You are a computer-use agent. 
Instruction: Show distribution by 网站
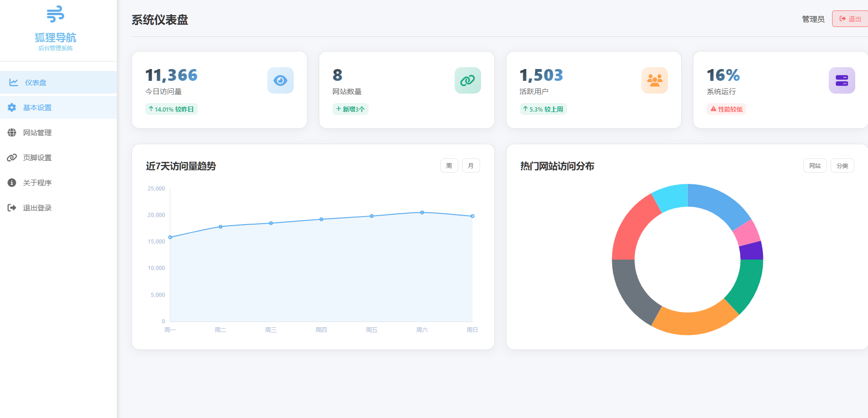tap(815, 165)
